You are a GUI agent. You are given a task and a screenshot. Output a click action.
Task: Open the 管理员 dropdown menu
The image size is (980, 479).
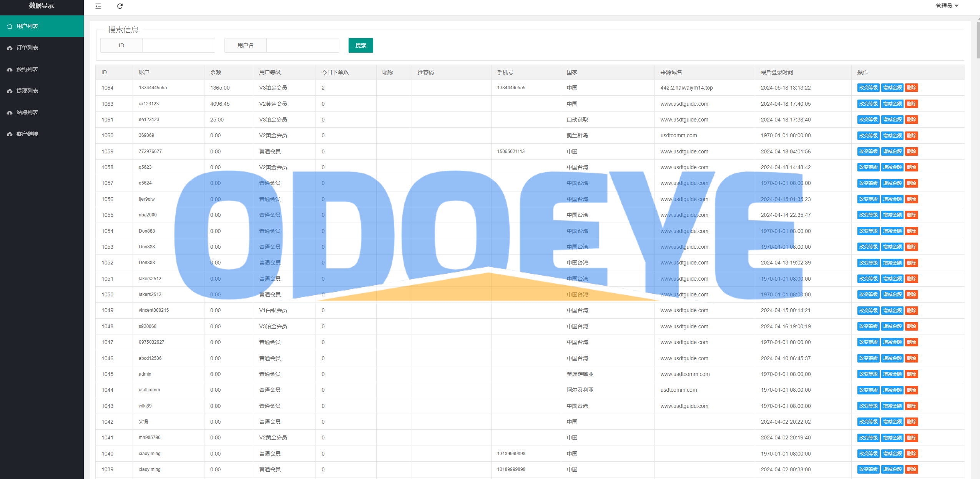pos(947,6)
